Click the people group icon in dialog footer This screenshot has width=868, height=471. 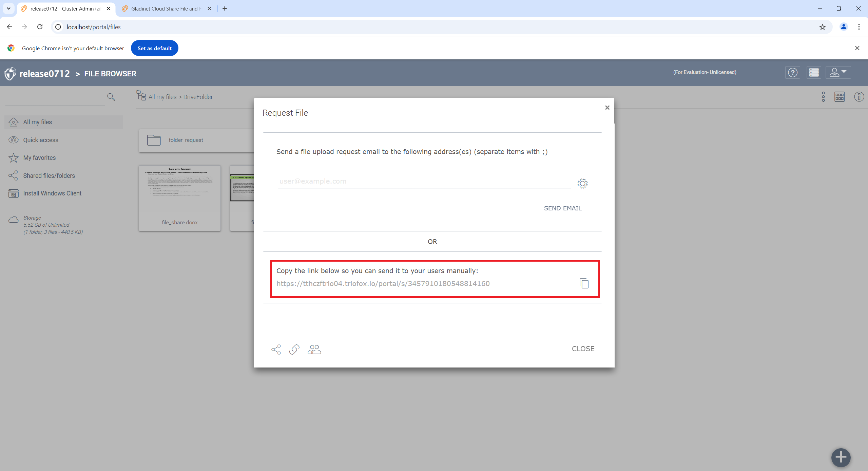click(314, 350)
